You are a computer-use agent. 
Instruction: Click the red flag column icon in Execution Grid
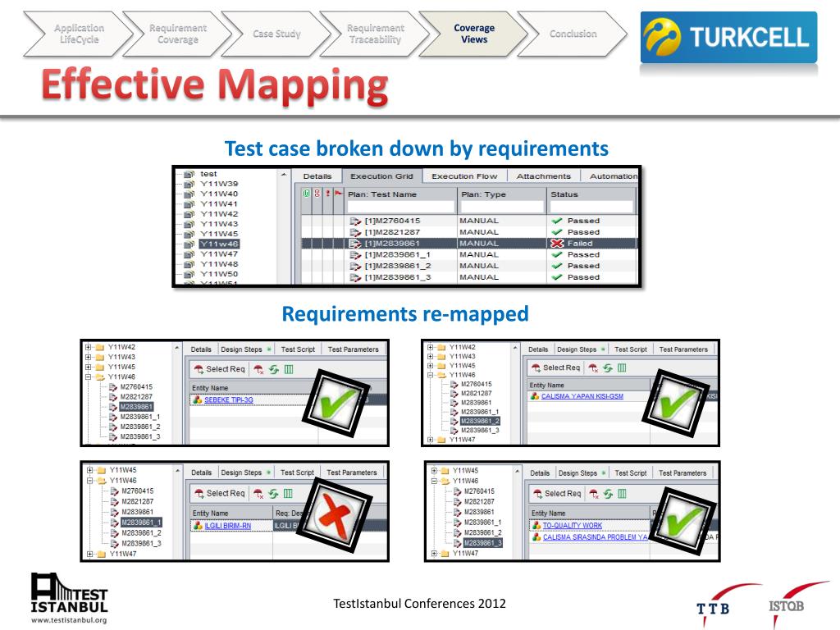[338, 194]
